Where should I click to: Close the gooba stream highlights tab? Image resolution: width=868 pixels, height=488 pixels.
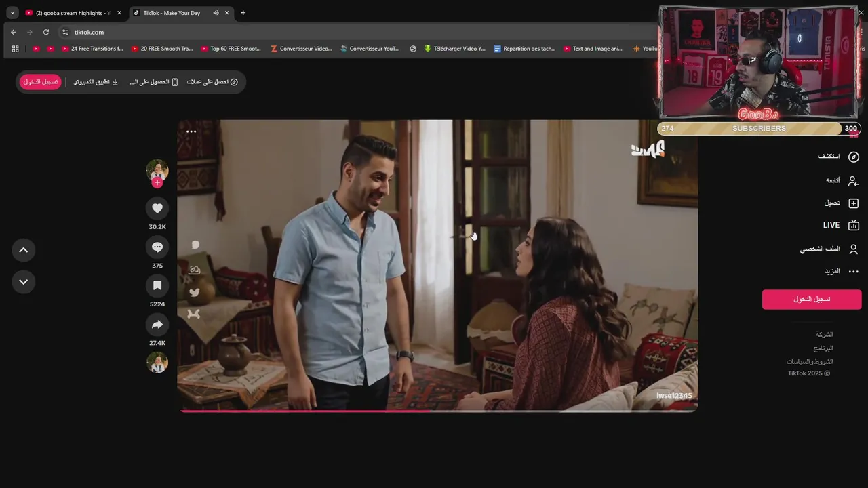coord(119,13)
